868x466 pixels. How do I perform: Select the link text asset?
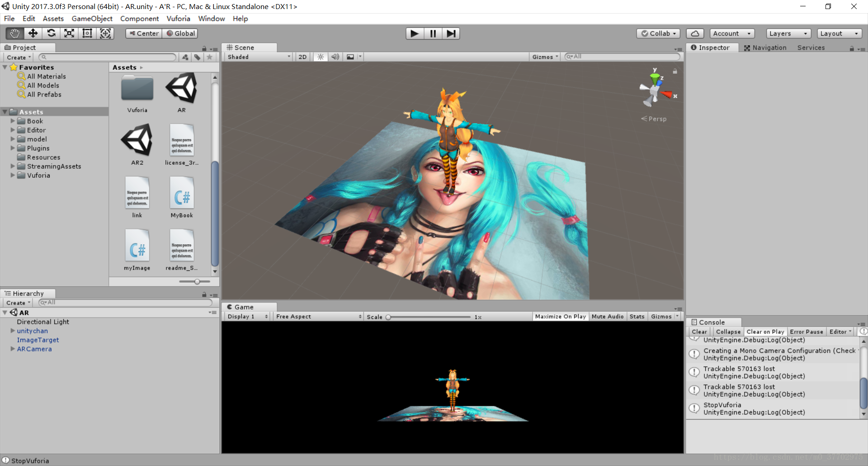pyautogui.click(x=137, y=193)
